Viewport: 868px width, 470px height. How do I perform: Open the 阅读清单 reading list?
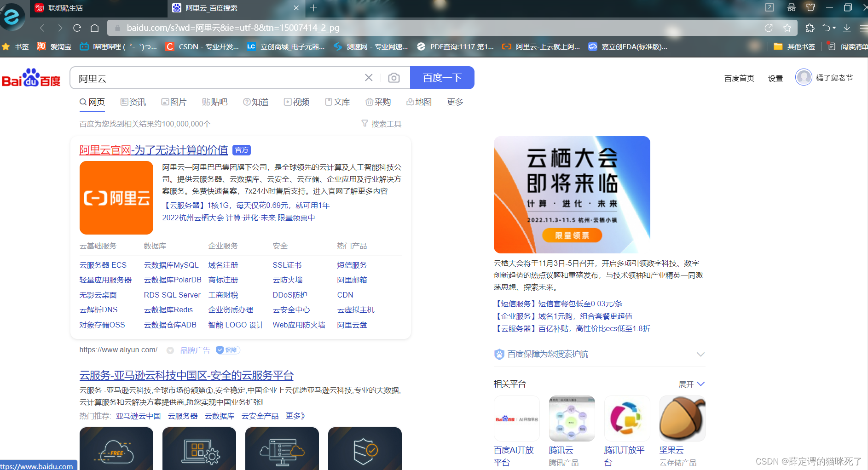click(847, 46)
